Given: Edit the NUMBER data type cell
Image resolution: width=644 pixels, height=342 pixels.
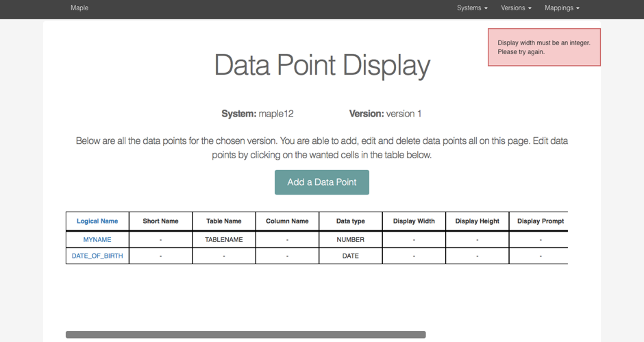Looking at the screenshot, I should 350,240.
